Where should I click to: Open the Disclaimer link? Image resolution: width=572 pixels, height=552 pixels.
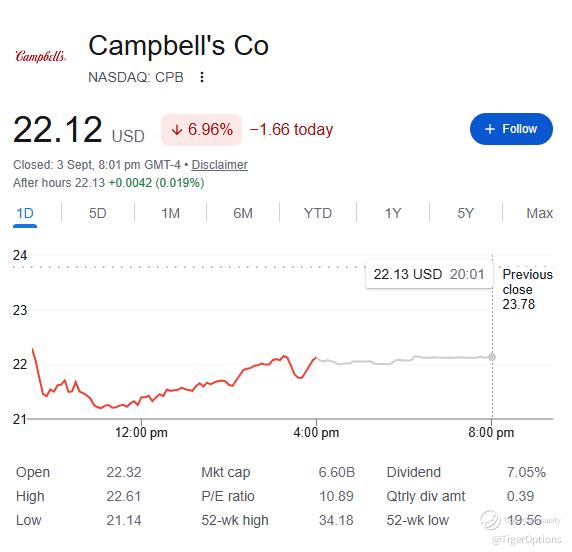[220, 165]
